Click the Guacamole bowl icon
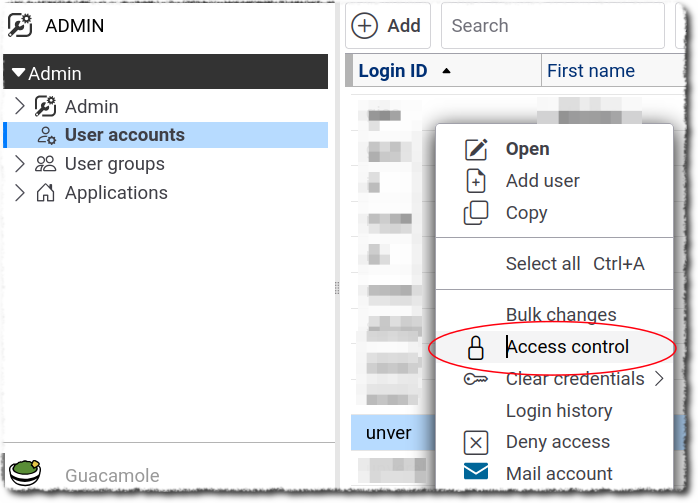The height and width of the screenshot is (503, 698). 24,473
